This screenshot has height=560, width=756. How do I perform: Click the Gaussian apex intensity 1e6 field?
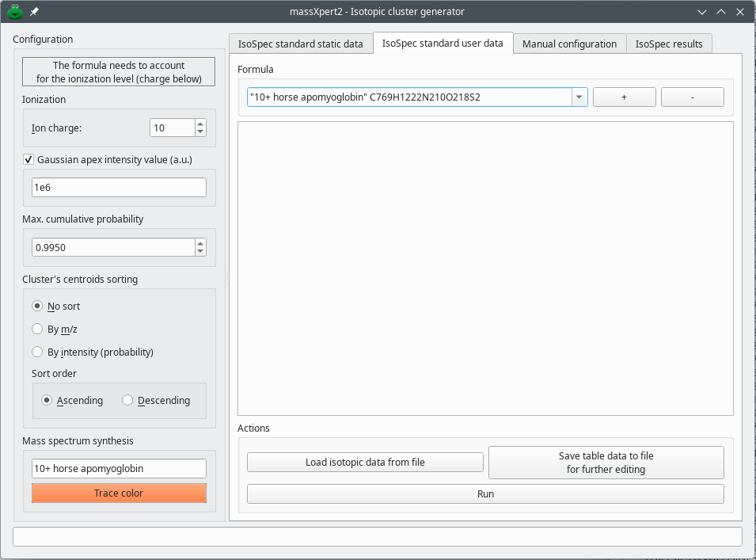[x=119, y=188]
